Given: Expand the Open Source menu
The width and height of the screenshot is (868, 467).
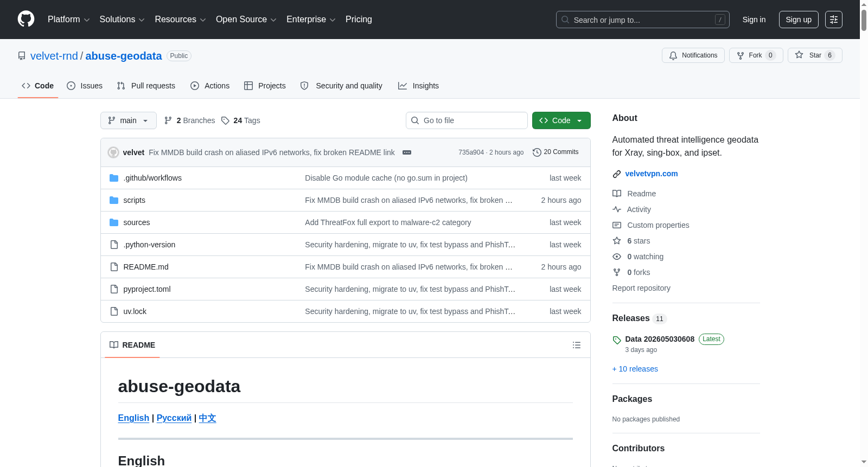Looking at the screenshot, I should 246,20.
